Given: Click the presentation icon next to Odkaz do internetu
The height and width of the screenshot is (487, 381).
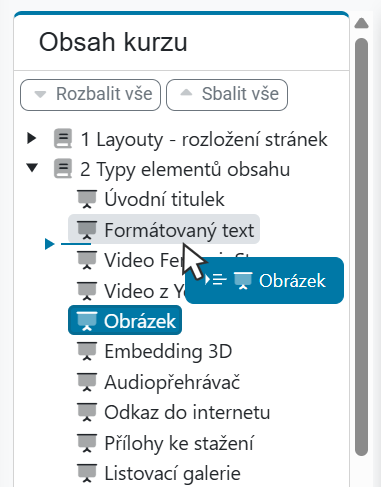Looking at the screenshot, I should pyautogui.click(x=87, y=412).
